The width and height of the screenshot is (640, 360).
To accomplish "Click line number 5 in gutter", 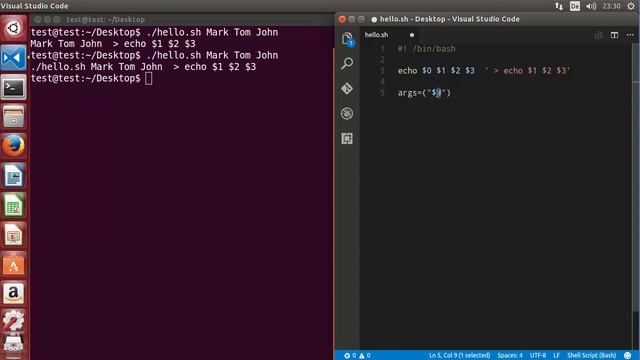I will point(382,93).
